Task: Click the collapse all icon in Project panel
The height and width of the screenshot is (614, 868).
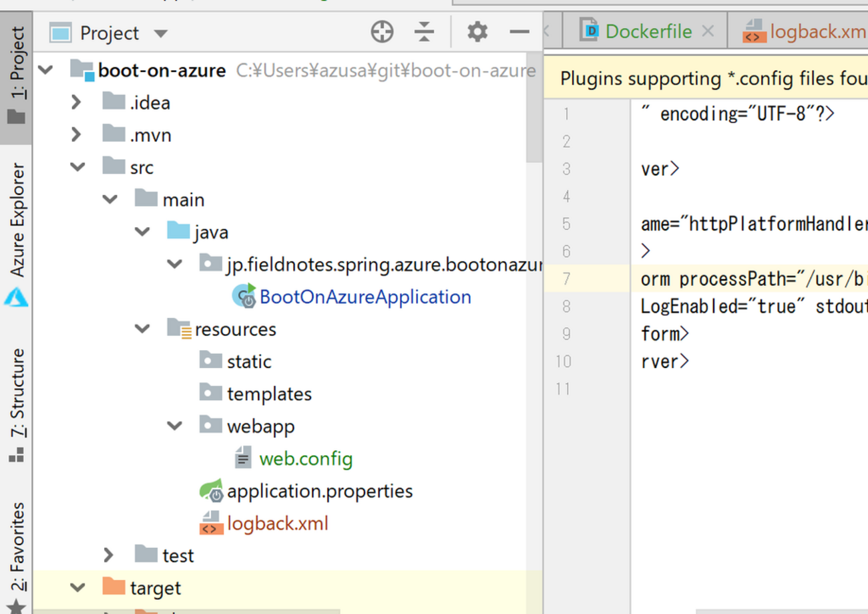Action: pos(424,32)
